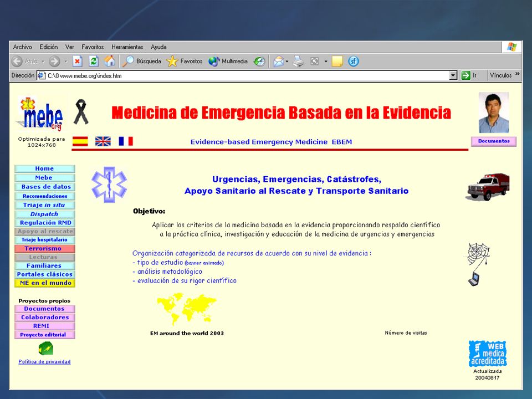Click the top-right Documentos button

[x=494, y=141]
